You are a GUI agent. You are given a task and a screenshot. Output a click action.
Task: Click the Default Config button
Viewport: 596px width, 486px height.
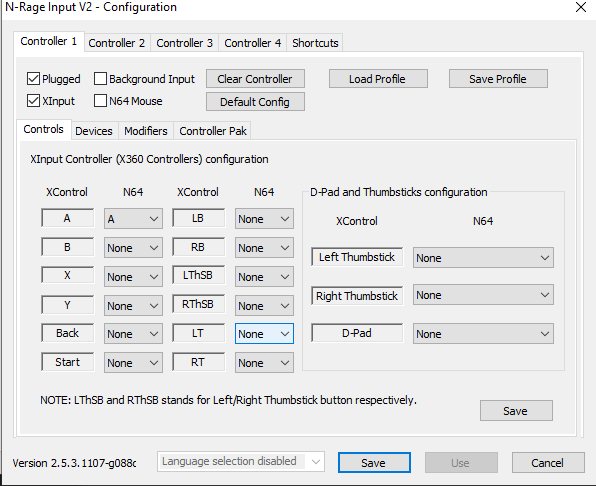coord(255,101)
